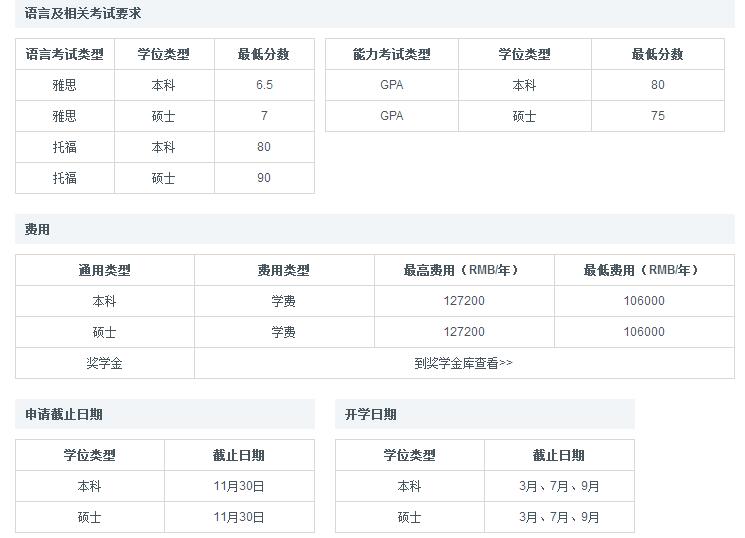Select the 奖学金 row label
This screenshot has height=538, width=745.
point(104,363)
